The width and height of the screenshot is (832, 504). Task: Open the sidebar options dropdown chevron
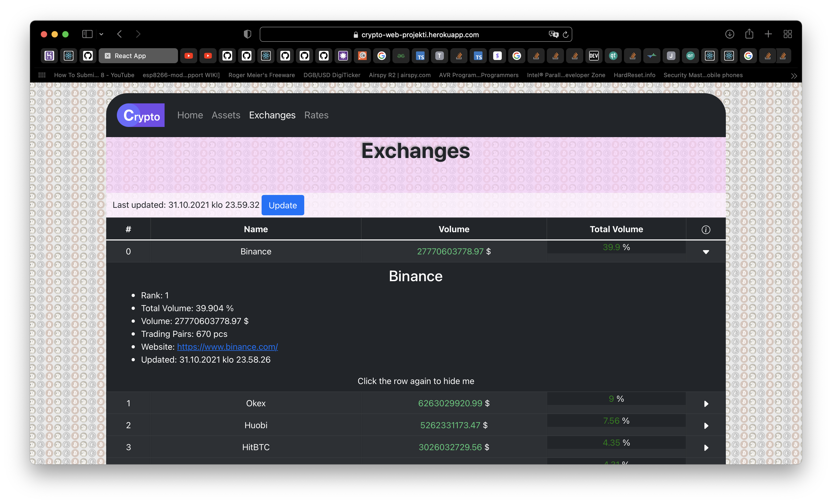click(101, 34)
